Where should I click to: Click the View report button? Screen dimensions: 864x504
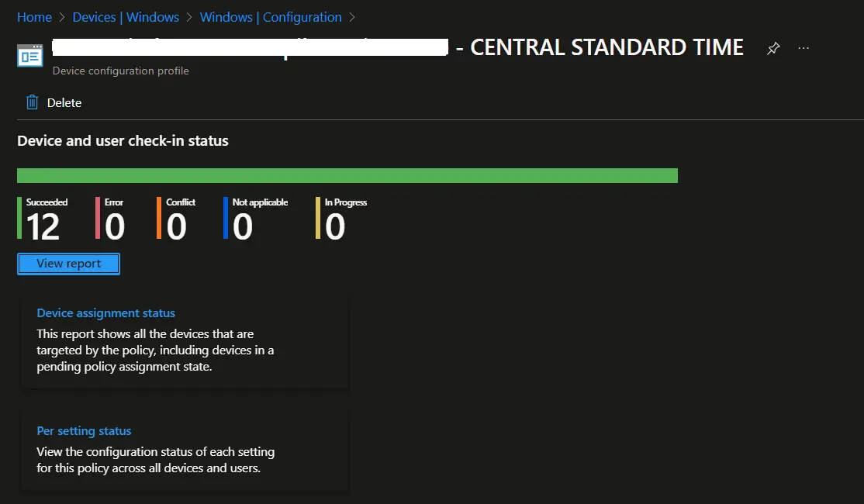pos(68,263)
